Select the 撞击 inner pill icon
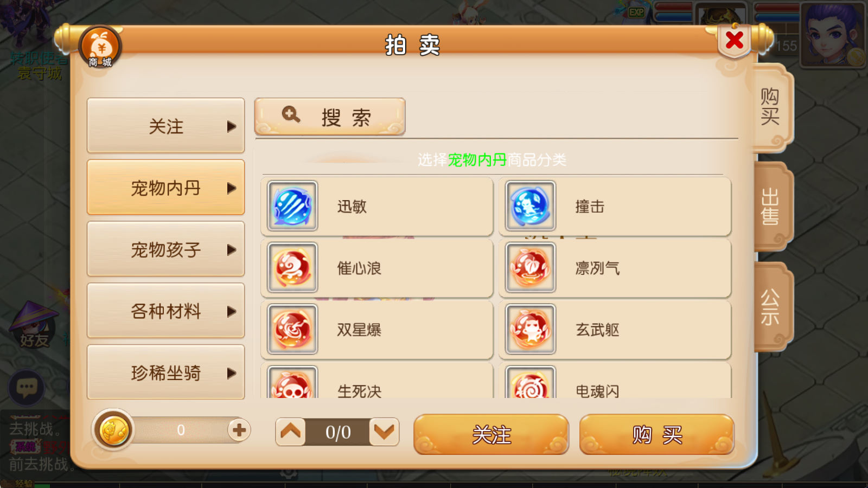Viewport: 868px width, 488px height. click(x=531, y=206)
